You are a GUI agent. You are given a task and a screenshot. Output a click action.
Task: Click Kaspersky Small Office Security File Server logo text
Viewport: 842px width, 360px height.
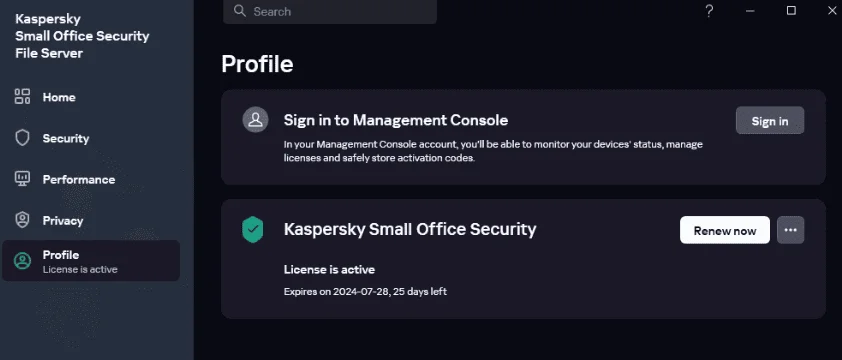tap(82, 36)
